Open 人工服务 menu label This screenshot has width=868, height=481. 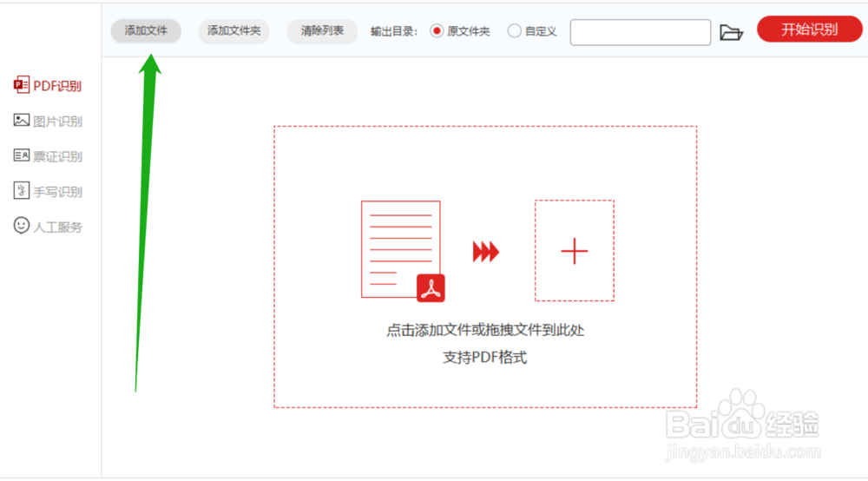57,227
